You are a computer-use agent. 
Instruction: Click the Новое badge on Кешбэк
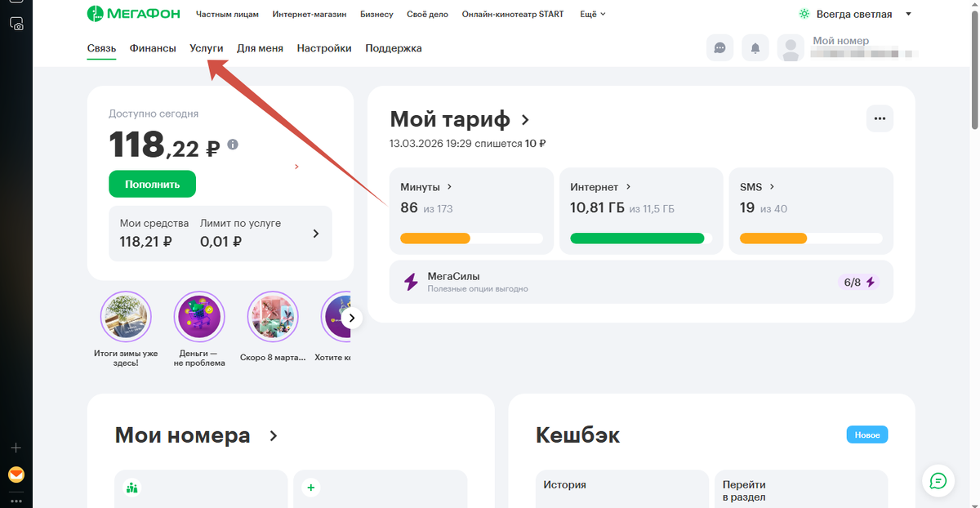(x=867, y=435)
